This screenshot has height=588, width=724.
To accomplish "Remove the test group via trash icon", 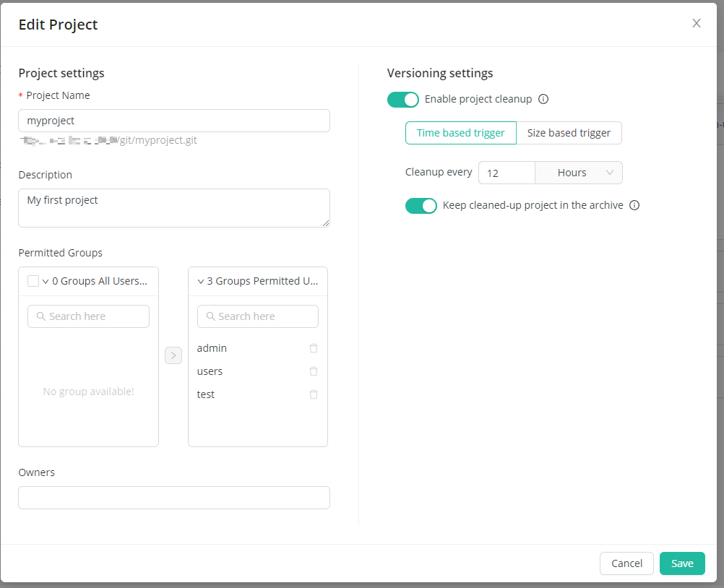I will pyautogui.click(x=314, y=394).
